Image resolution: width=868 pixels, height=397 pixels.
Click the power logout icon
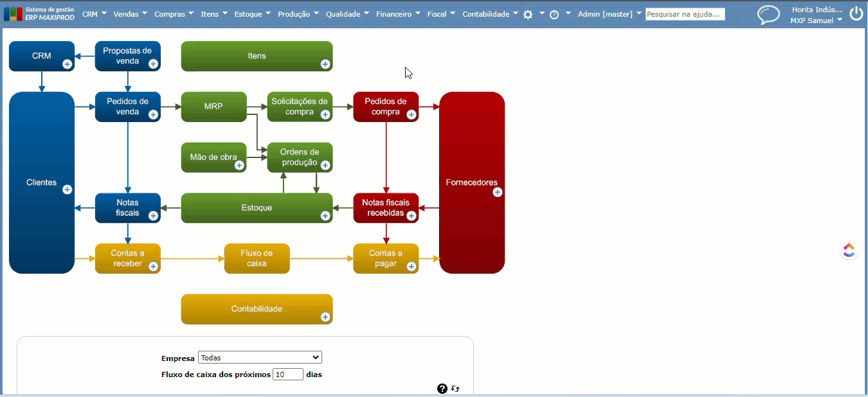pos(856,14)
